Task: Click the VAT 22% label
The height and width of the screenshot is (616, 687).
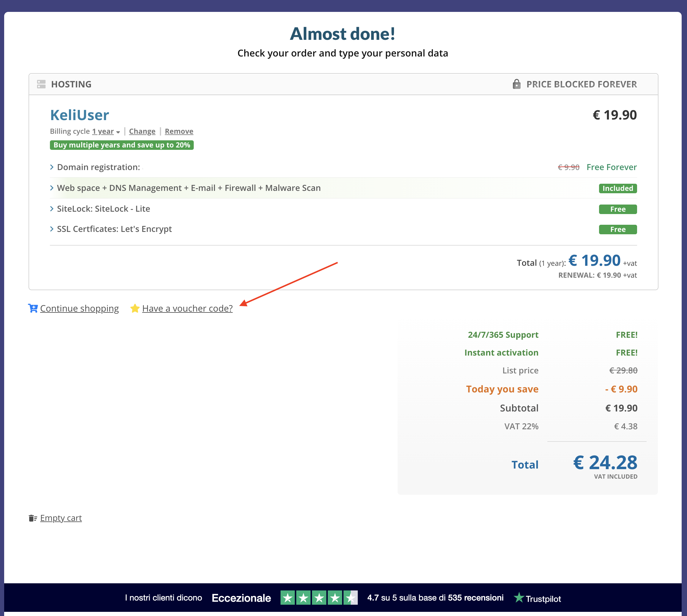Action: point(521,426)
